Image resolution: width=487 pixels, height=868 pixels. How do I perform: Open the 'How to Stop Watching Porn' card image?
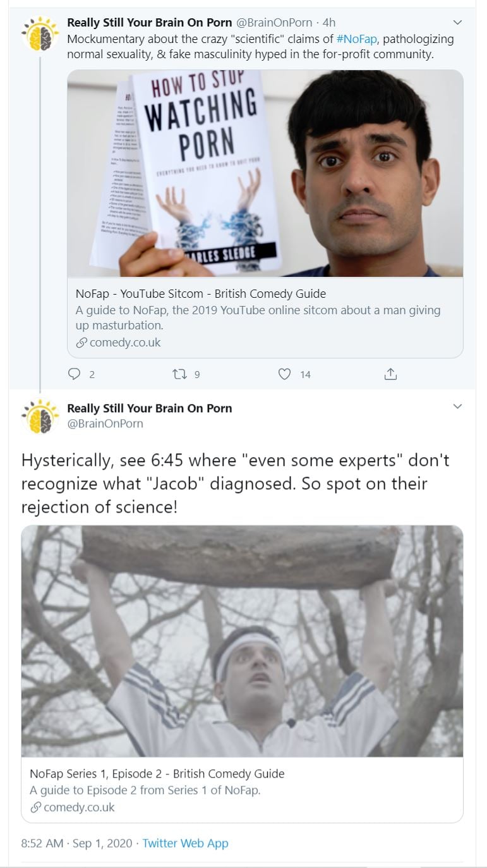click(x=265, y=173)
